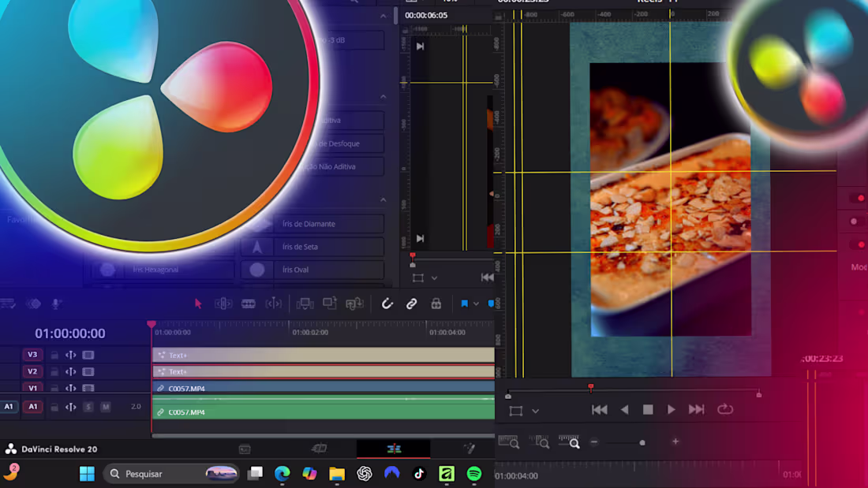This screenshot has height=488, width=868.
Task: Jump to first frame in timeline viewer
Action: coord(600,409)
